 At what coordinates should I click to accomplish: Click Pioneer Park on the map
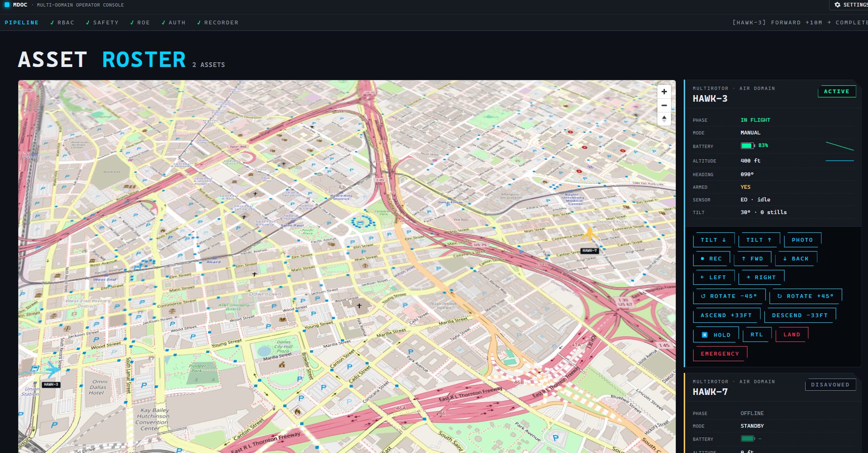pos(197,368)
